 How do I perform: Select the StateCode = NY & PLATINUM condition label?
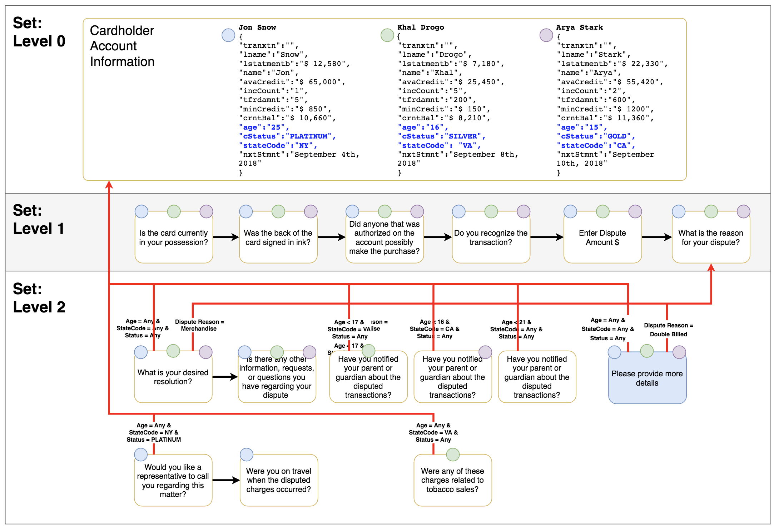coord(154,432)
